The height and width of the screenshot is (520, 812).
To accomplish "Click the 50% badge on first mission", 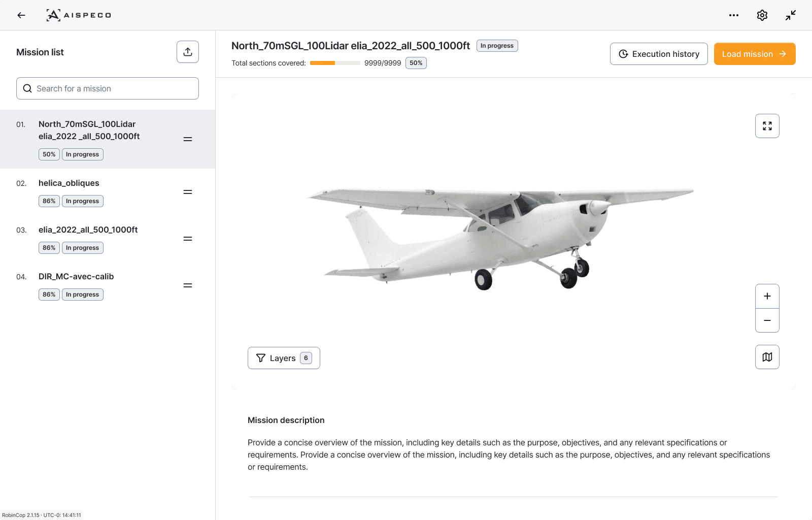I will 49,154.
